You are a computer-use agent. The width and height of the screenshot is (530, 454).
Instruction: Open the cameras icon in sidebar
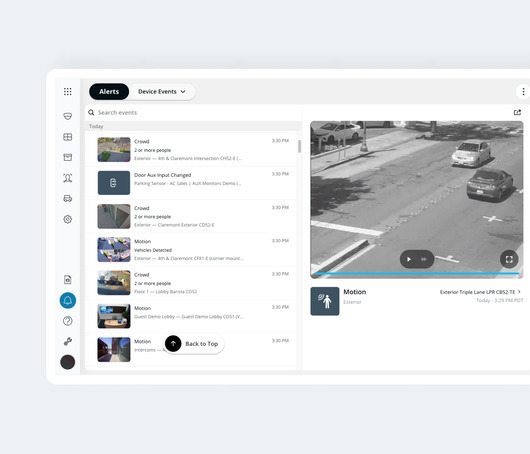(x=68, y=116)
